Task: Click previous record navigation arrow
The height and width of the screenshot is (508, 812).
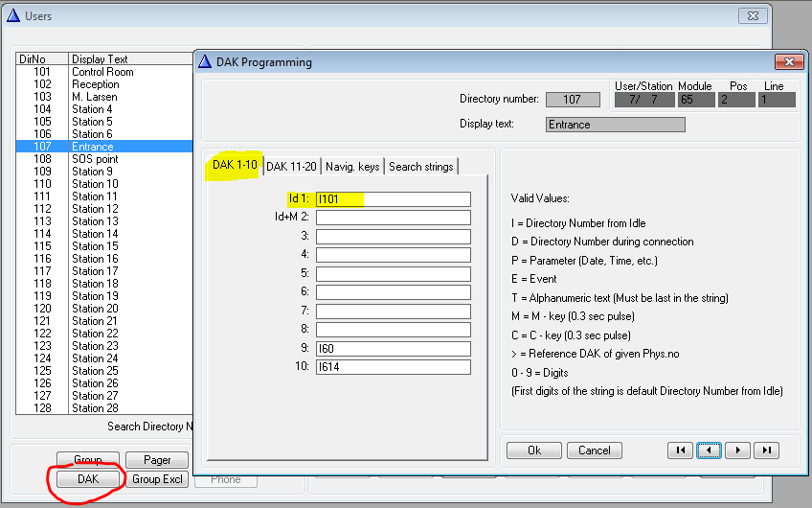Action: coord(709,450)
